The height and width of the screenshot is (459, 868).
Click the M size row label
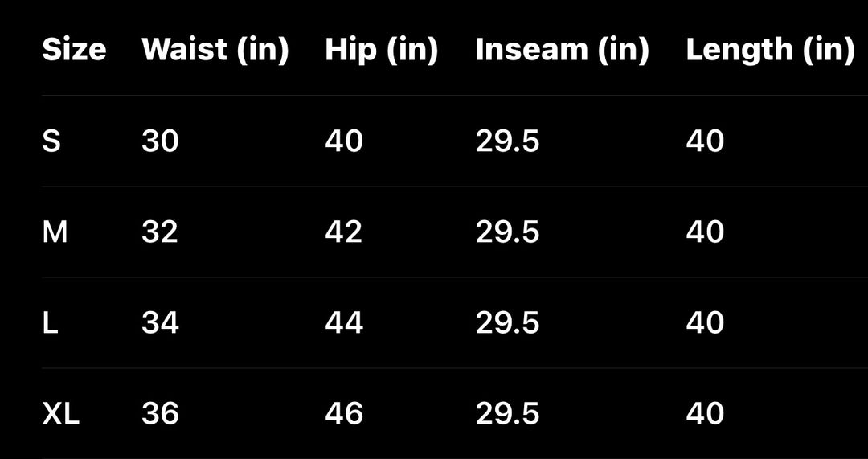pos(55,232)
